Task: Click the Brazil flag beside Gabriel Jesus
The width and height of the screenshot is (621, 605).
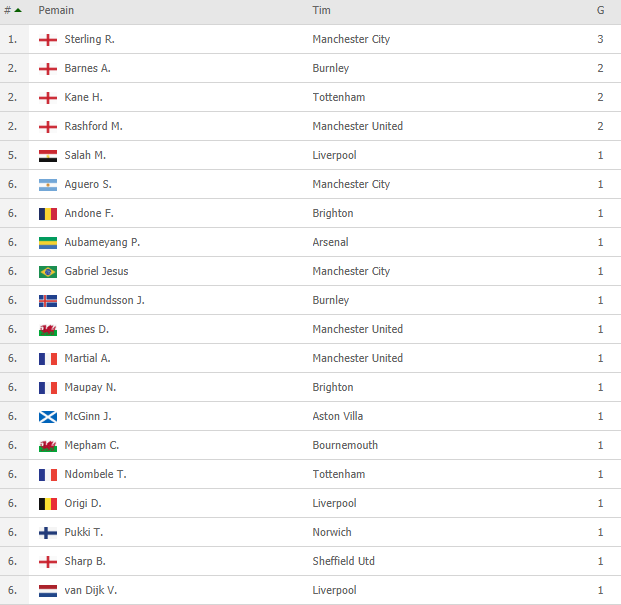Action: [47, 272]
